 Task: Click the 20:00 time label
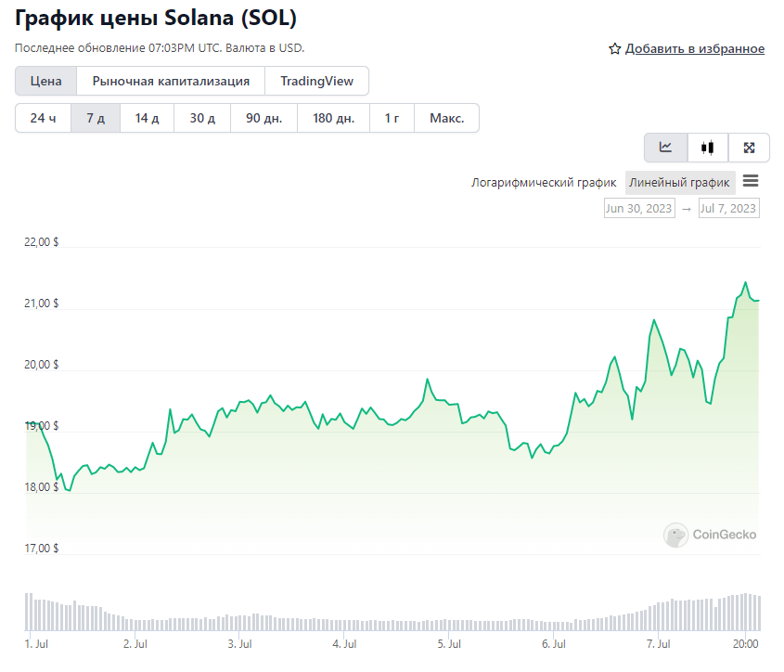tap(746, 644)
